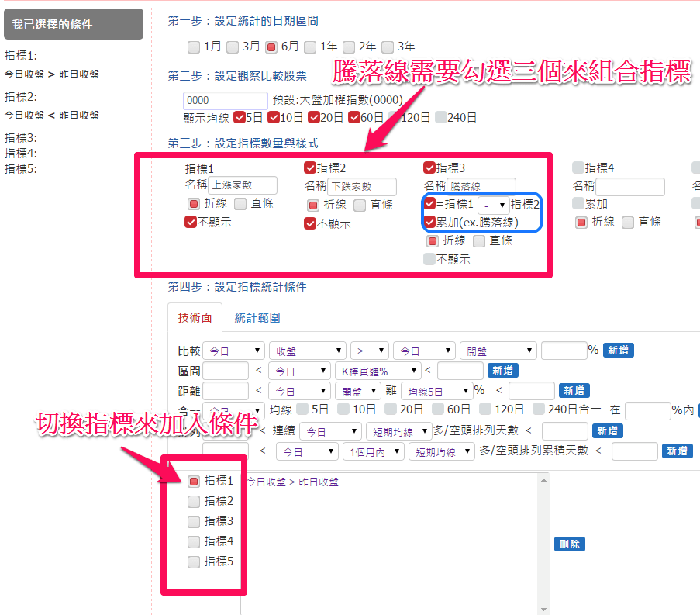Image resolution: width=700 pixels, height=615 pixels.
Task: Select 直條 style for 指標3
Action: [479, 242]
